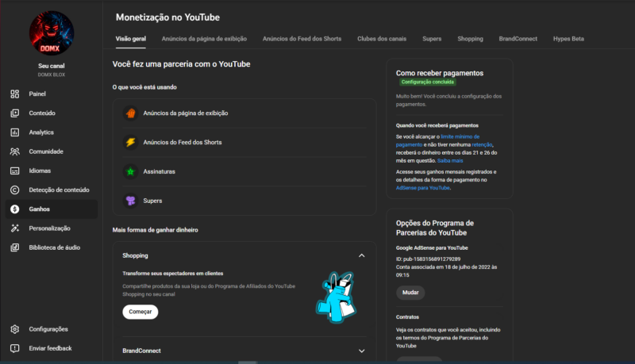The height and width of the screenshot is (364, 635).
Task: Click the Quando você receberá pagamentos heading
Action: [437, 125]
